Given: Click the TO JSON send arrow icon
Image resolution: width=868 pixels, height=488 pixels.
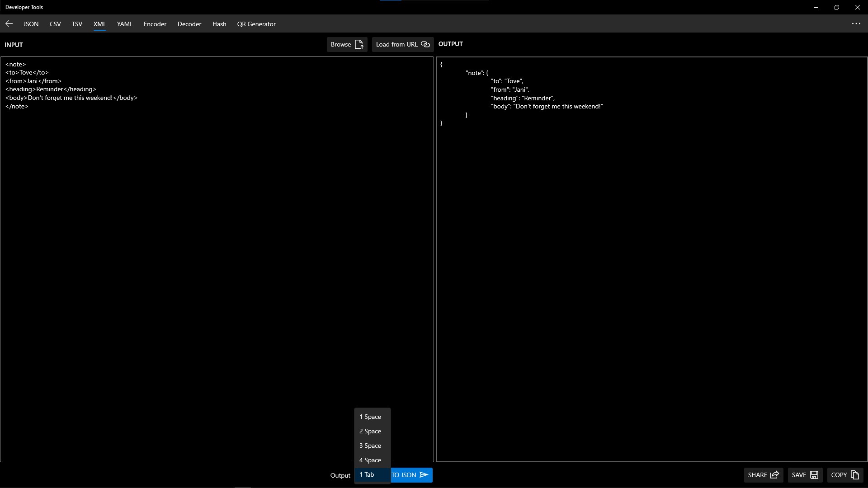Looking at the screenshot, I should click(424, 475).
